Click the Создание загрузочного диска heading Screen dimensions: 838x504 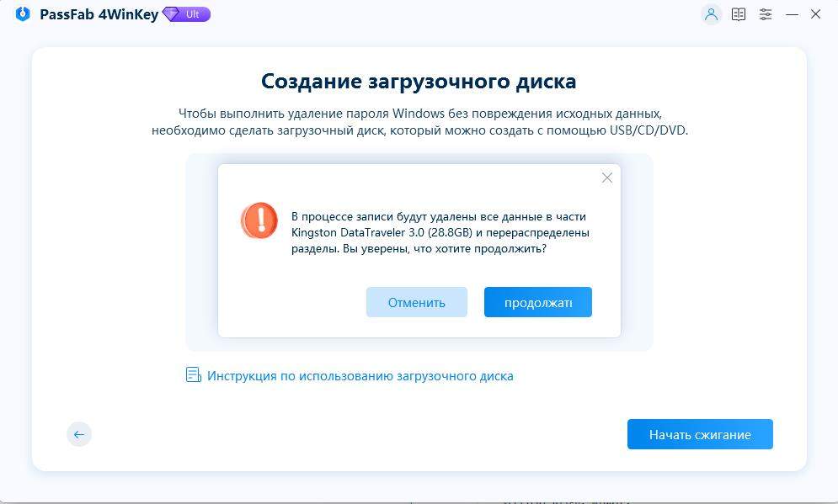(419, 81)
